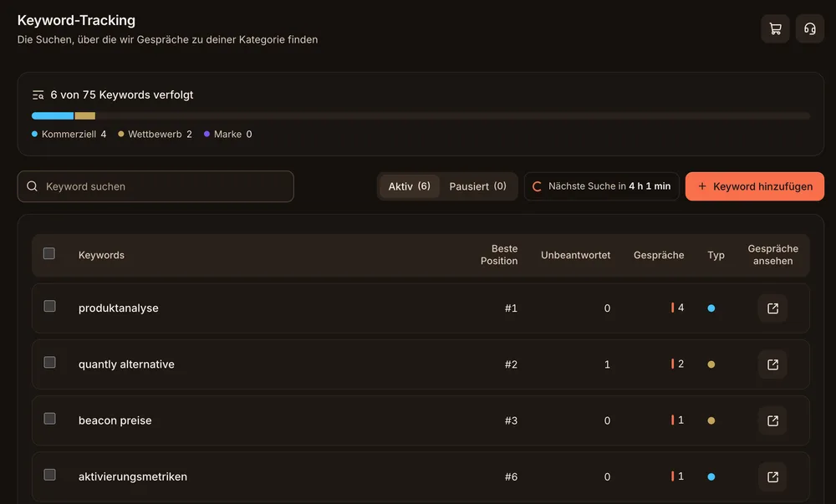The image size is (836, 504).
Task: Check the quantly alternative row checkbox
Action: tap(49, 362)
